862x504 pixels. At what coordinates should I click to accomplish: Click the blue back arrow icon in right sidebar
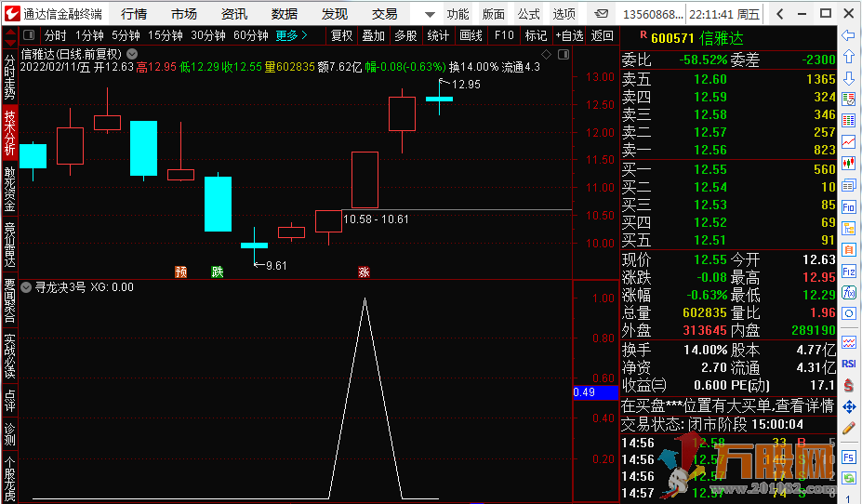[848, 35]
